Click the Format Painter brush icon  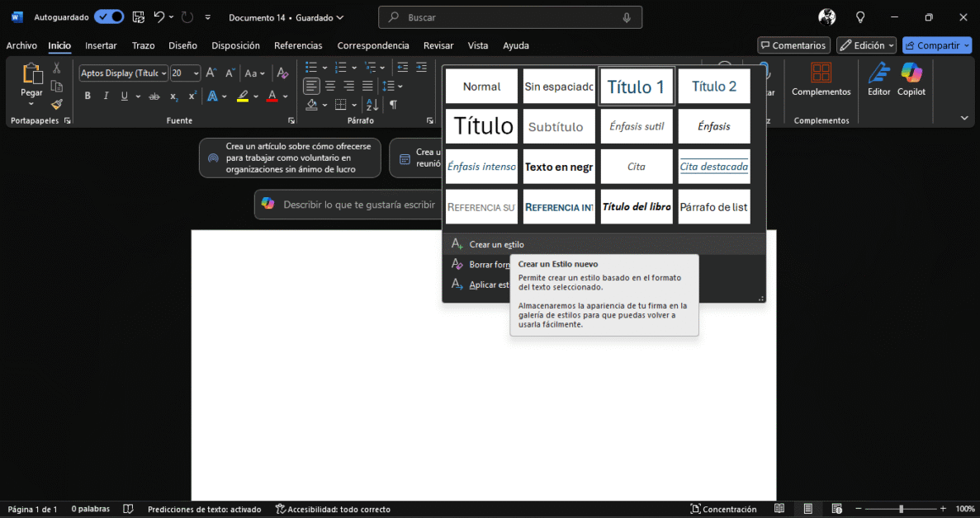[57, 105]
